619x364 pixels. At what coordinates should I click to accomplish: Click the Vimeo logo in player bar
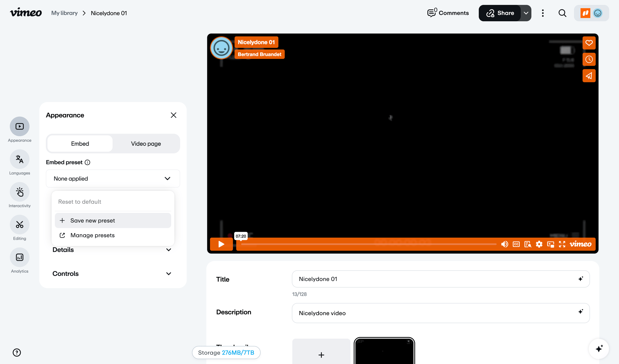581,244
